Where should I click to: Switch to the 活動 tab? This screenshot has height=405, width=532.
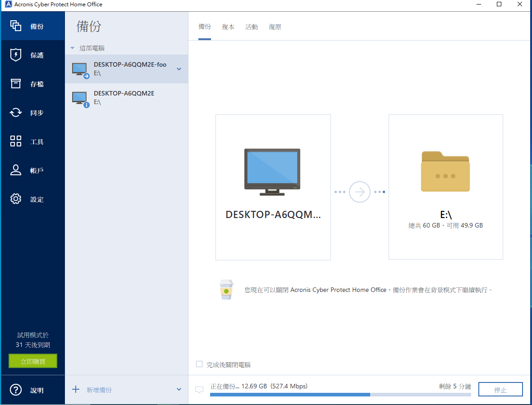pos(252,27)
